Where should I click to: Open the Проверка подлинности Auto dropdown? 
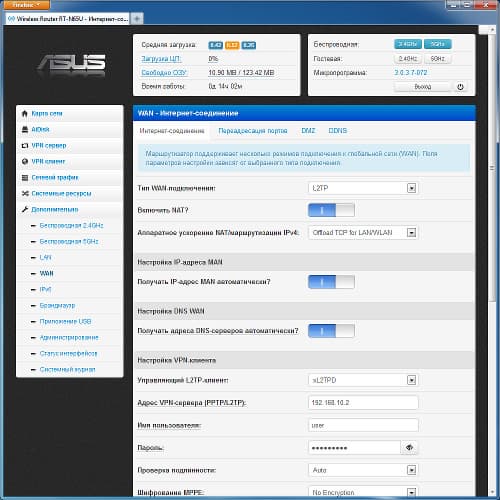click(363, 470)
